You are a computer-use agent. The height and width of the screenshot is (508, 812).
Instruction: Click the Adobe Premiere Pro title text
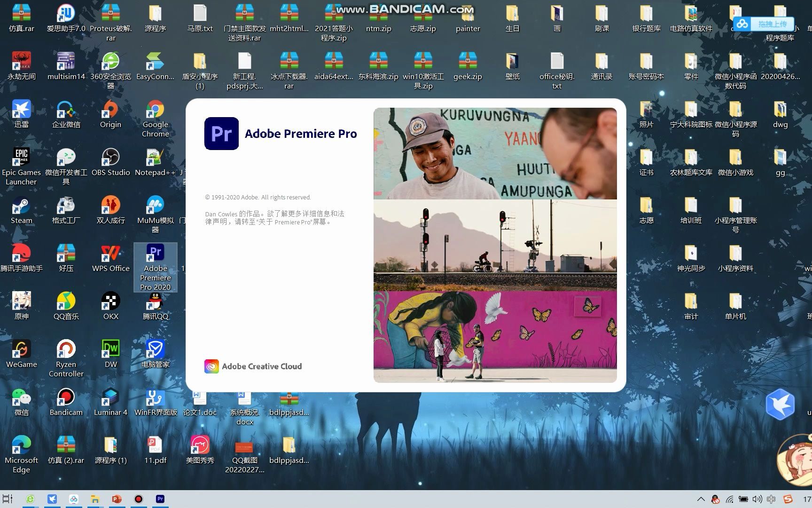[301, 134]
